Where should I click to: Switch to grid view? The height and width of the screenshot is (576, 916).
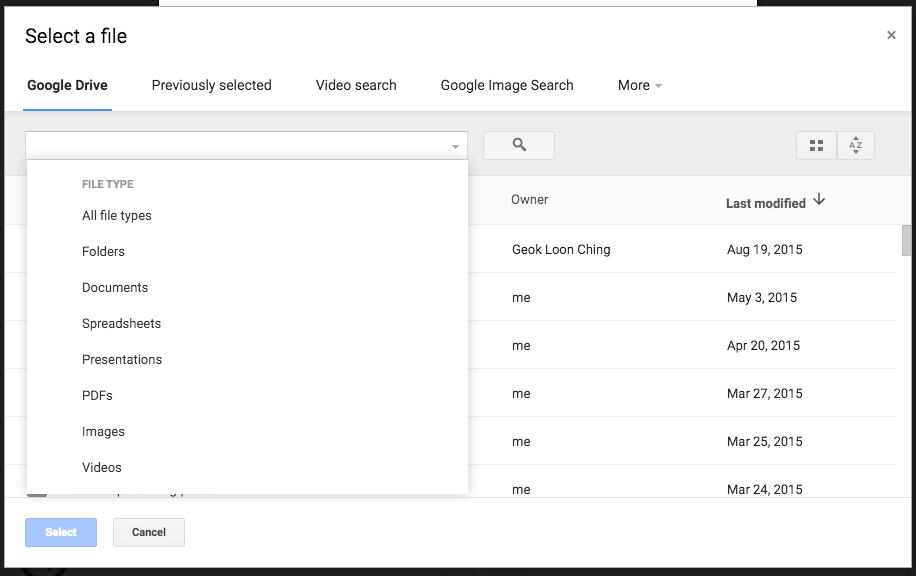tap(816, 145)
